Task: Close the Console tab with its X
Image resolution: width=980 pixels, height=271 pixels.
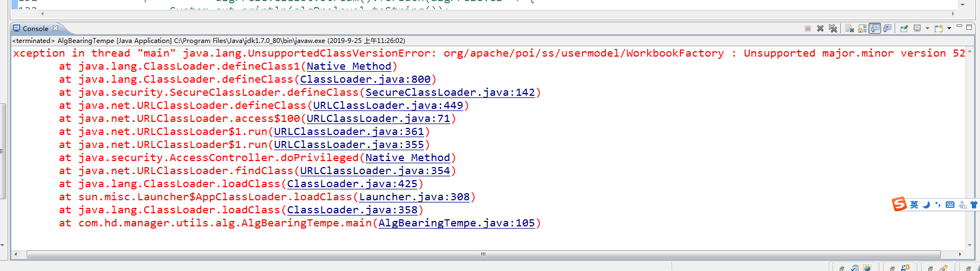Action: click(x=55, y=28)
